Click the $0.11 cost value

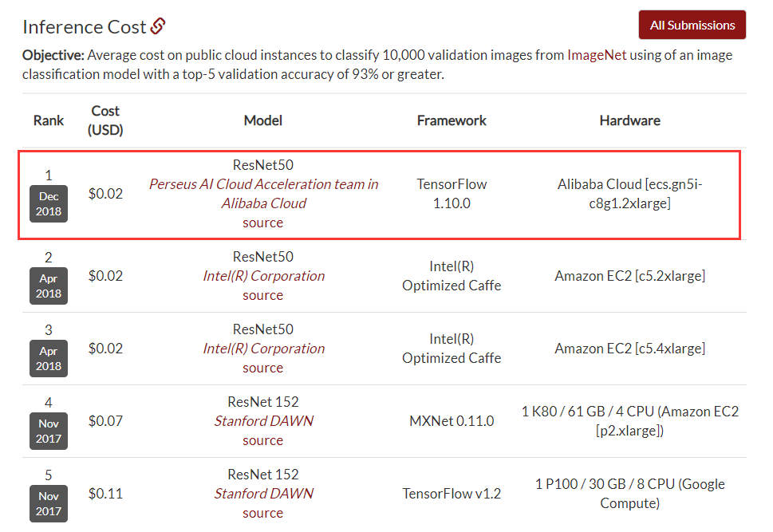point(105,494)
